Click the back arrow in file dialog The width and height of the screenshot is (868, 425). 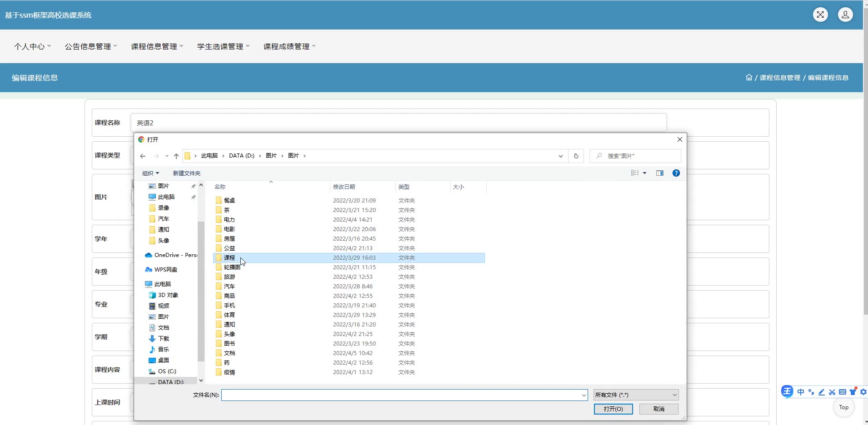pos(143,156)
